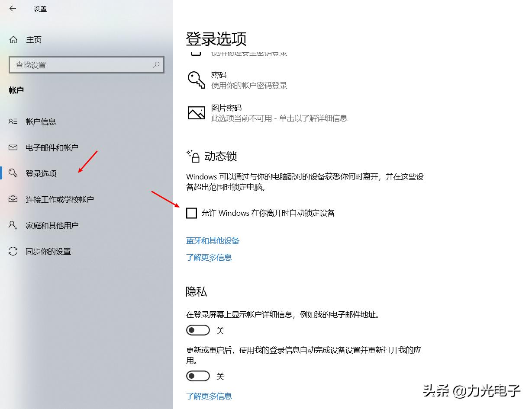The width and height of the screenshot is (532, 409).
Task: Open 电子邮件和帐户 settings
Action: coord(52,147)
